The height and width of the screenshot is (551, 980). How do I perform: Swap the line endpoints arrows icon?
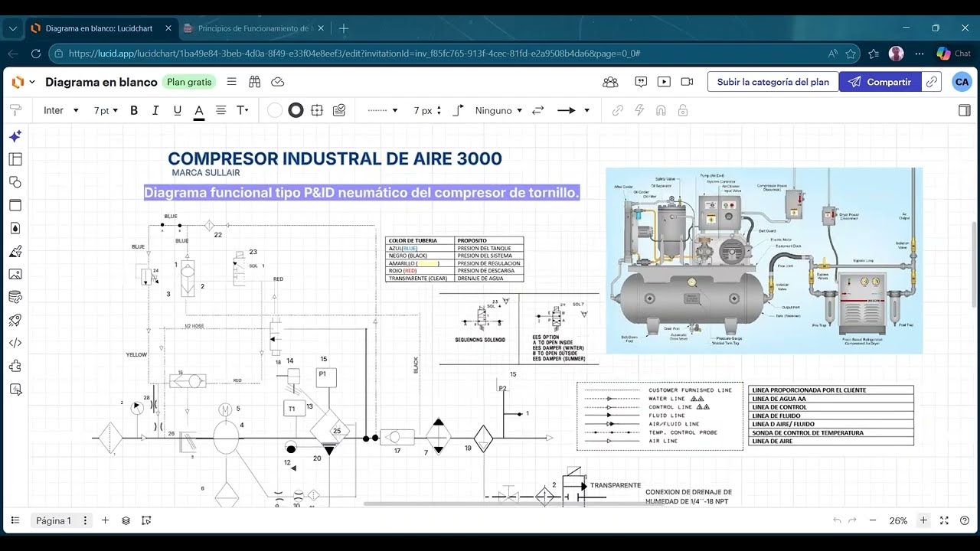(x=537, y=110)
